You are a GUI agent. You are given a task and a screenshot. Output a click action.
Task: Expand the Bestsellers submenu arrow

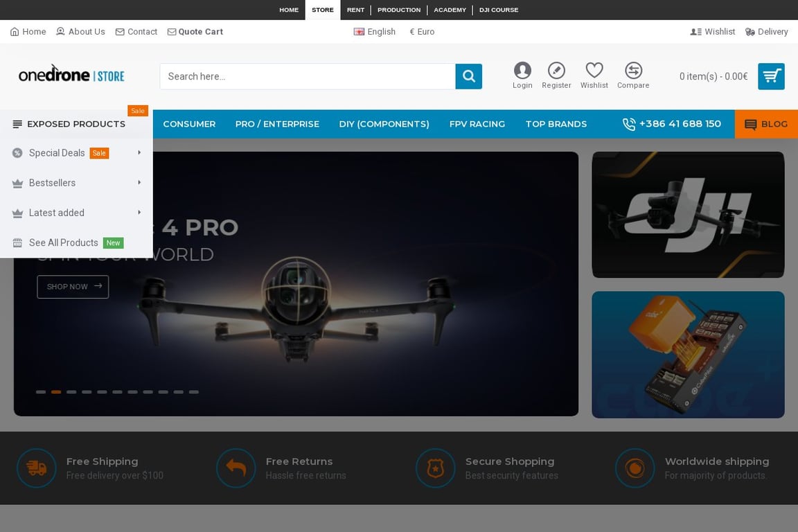point(139,183)
